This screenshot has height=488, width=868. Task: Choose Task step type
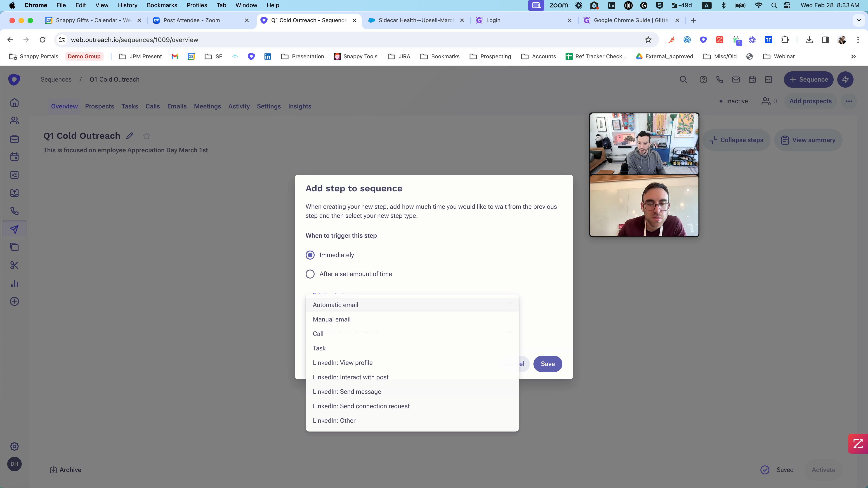point(412,348)
